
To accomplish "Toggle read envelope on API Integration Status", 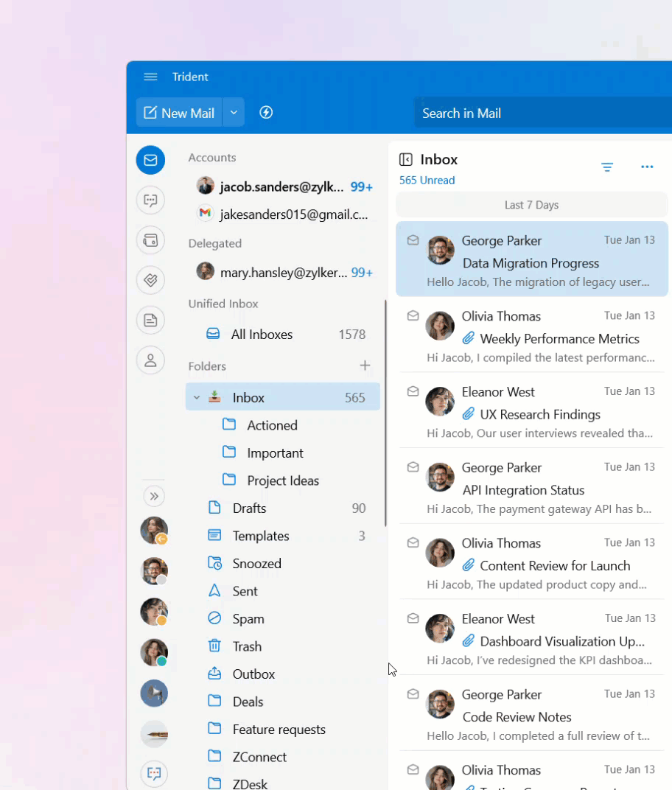I will pos(413,467).
